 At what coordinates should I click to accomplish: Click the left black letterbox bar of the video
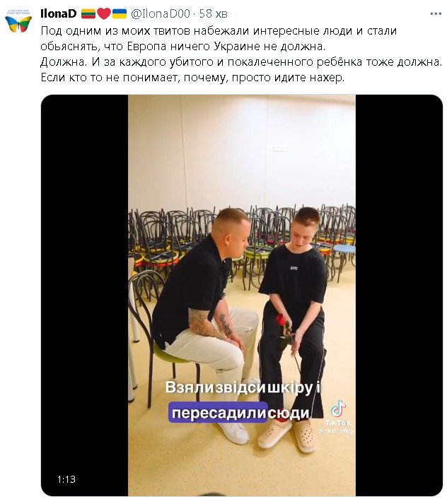click(85, 295)
